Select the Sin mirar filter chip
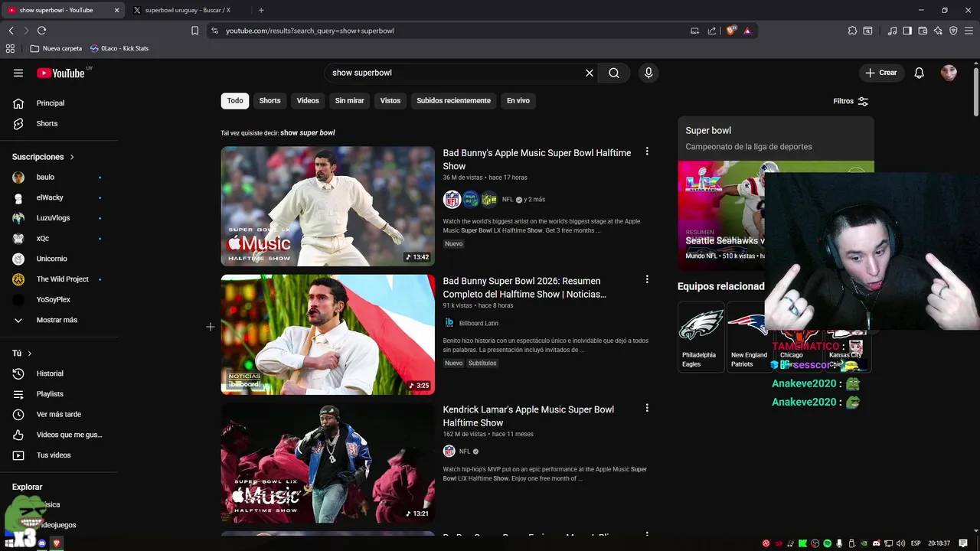980x551 pixels. tap(349, 100)
